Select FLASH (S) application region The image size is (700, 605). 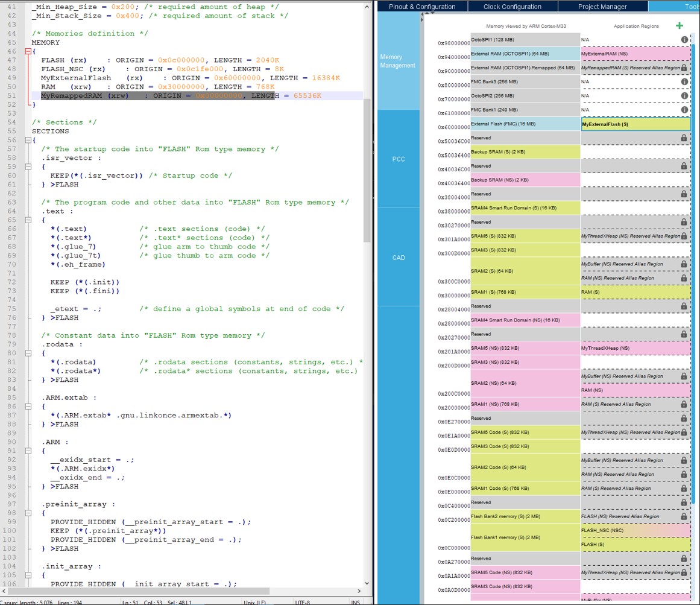(x=635, y=544)
